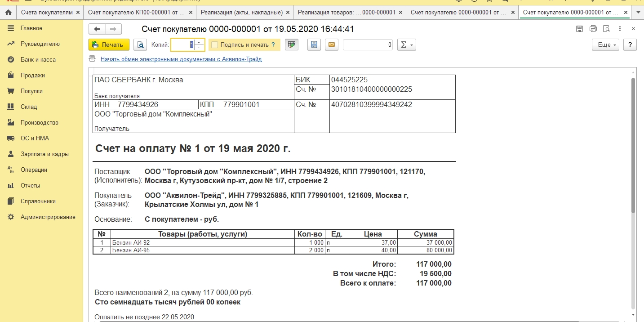Click the sum value input field
Viewport: 644px width, 322px height.
pos(368,45)
